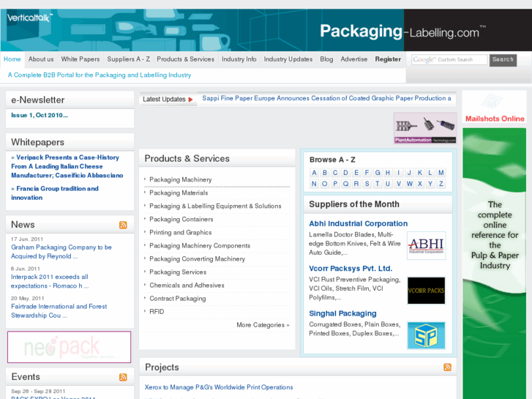The image size is (532, 399).
Task: Click the red Latest Updates arrow
Action: tap(191, 100)
